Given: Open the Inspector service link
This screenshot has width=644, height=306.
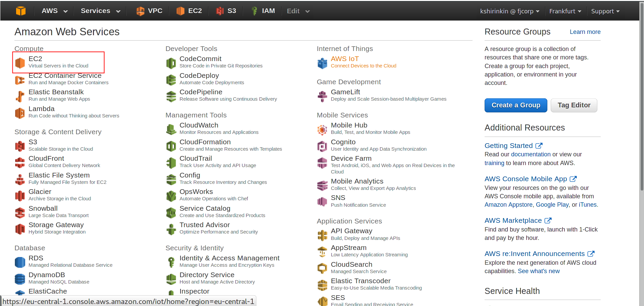Looking at the screenshot, I should (194, 291).
